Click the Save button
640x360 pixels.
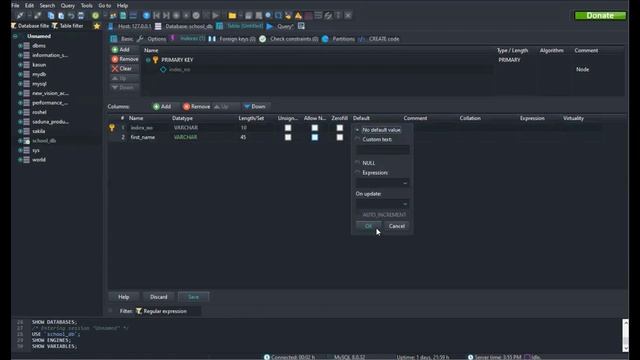(x=193, y=297)
